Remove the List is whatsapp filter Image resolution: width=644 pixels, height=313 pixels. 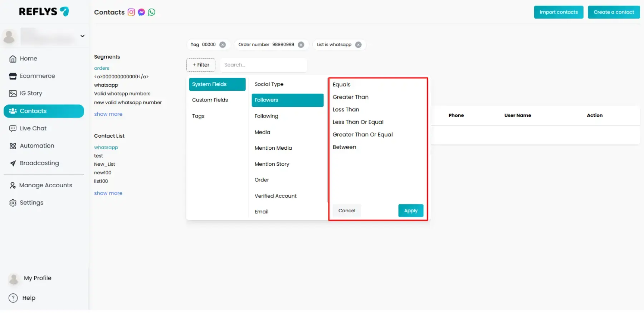358,45
